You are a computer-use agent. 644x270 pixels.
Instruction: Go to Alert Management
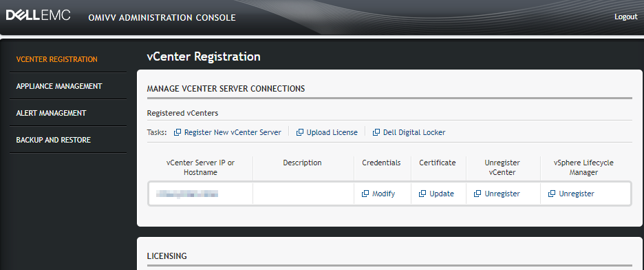pyautogui.click(x=52, y=113)
